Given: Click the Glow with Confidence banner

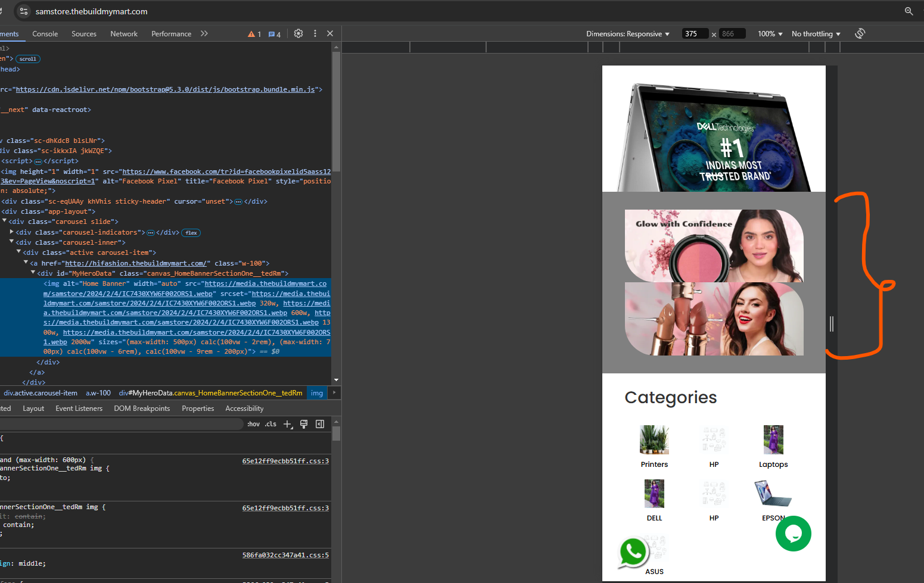Looking at the screenshot, I should pyautogui.click(x=714, y=246).
